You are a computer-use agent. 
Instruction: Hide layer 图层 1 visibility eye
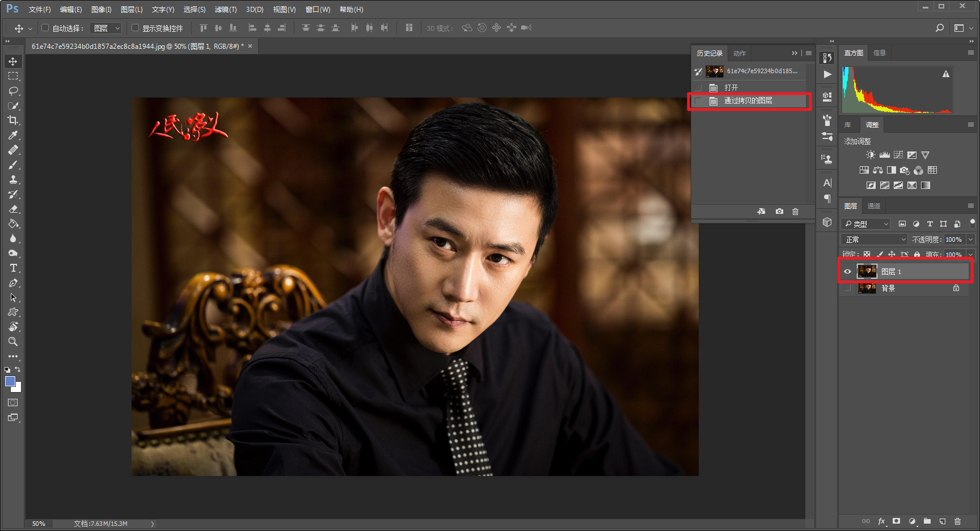(x=847, y=272)
